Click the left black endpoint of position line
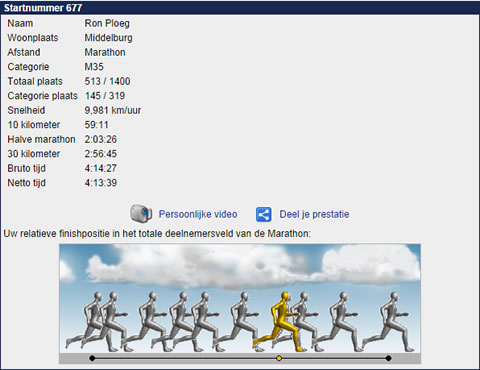 92,358
